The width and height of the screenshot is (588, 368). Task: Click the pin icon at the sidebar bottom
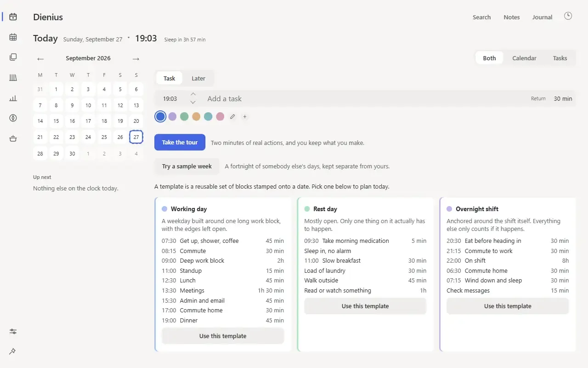click(13, 351)
